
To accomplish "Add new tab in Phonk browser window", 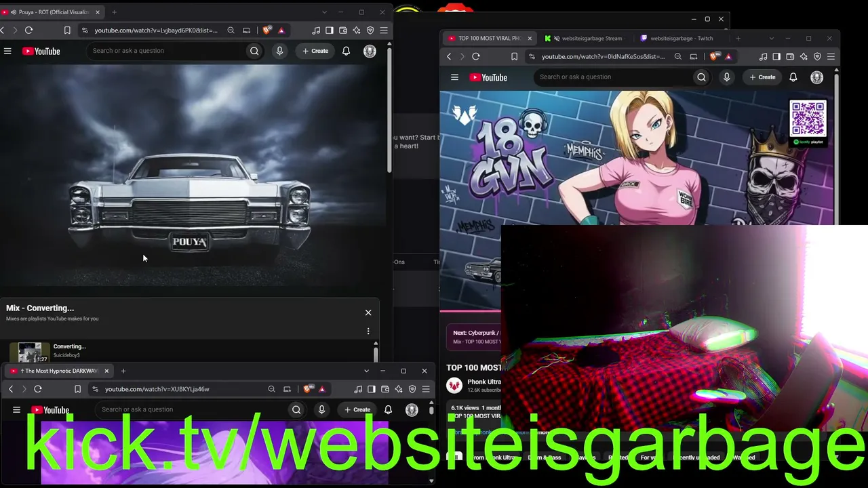I will (x=738, y=39).
